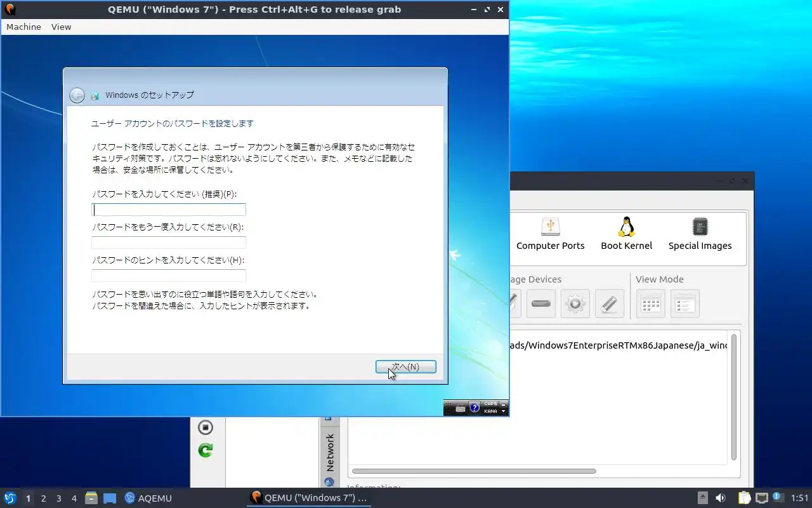The image size is (812, 508).
Task: Click the flat drive storage device button
Action: (x=541, y=304)
